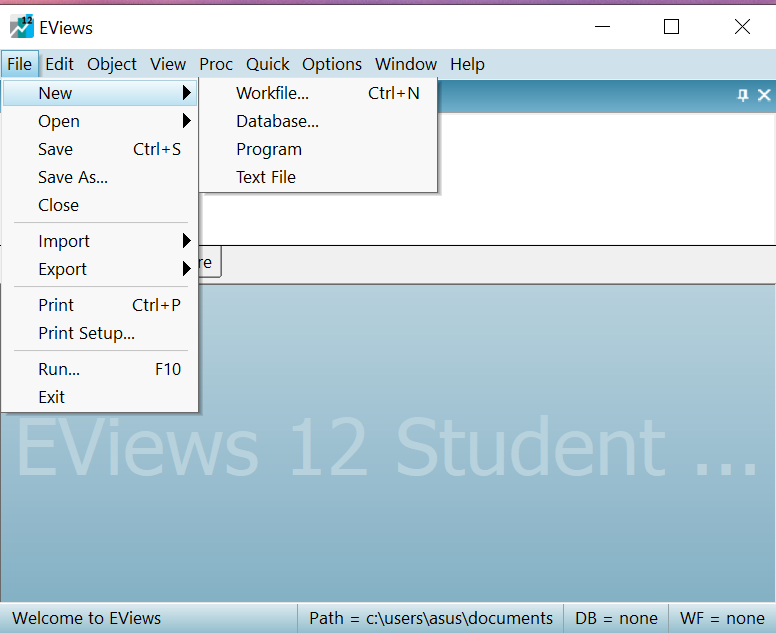Screen dimensions: 776x633
Task: Click the pin icon on command panel
Action: click(742, 95)
